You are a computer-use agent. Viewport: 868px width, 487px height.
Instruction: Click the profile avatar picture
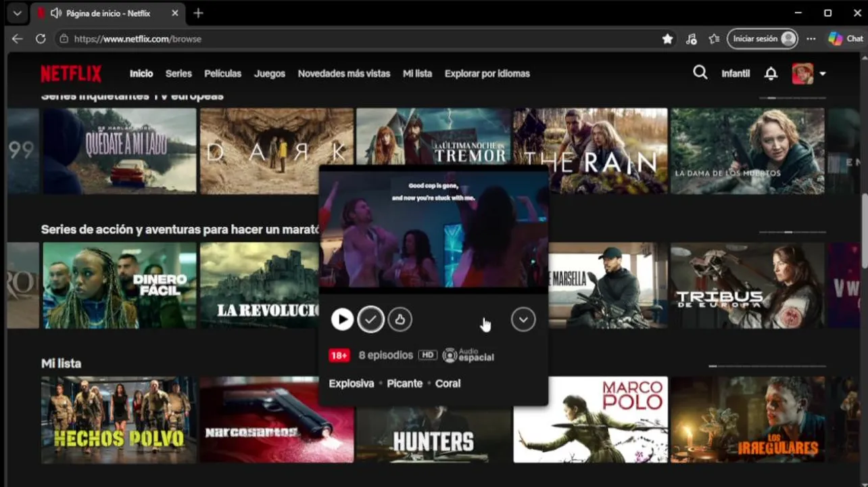click(802, 73)
